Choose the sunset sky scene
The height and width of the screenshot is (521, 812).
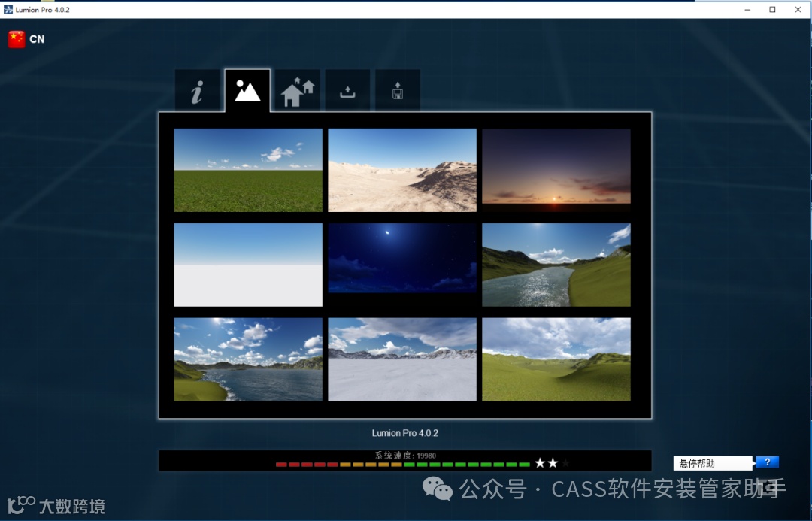click(x=556, y=170)
